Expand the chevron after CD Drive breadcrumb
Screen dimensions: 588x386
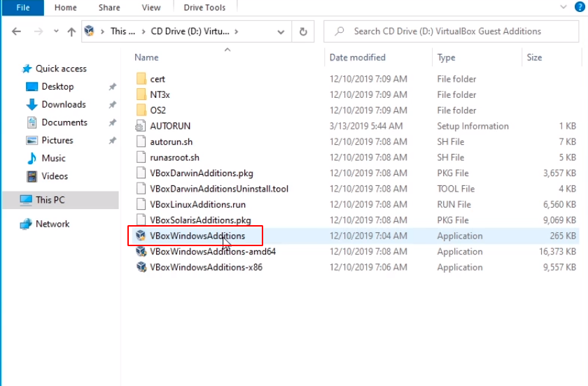237,31
